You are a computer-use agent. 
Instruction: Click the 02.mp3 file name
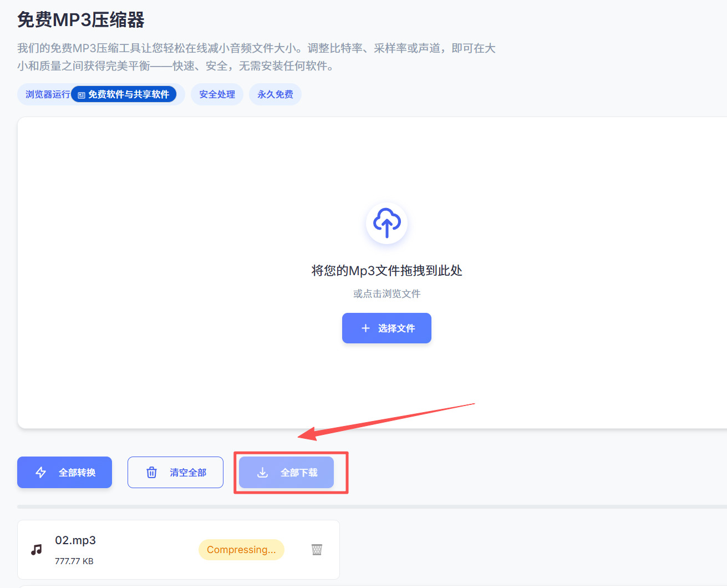point(75,540)
